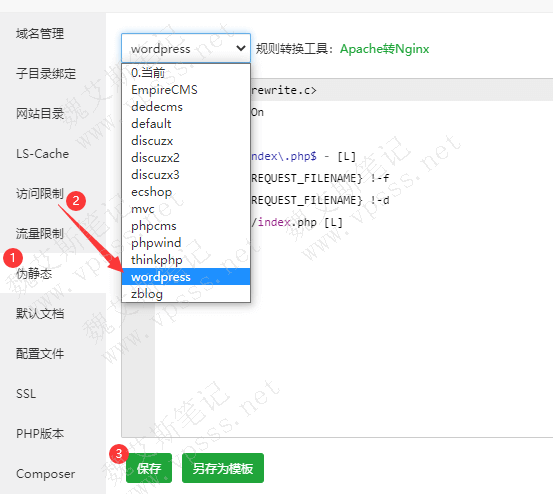Choose dedecms rewrite template
This screenshot has height=494, width=553.
(186, 106)
